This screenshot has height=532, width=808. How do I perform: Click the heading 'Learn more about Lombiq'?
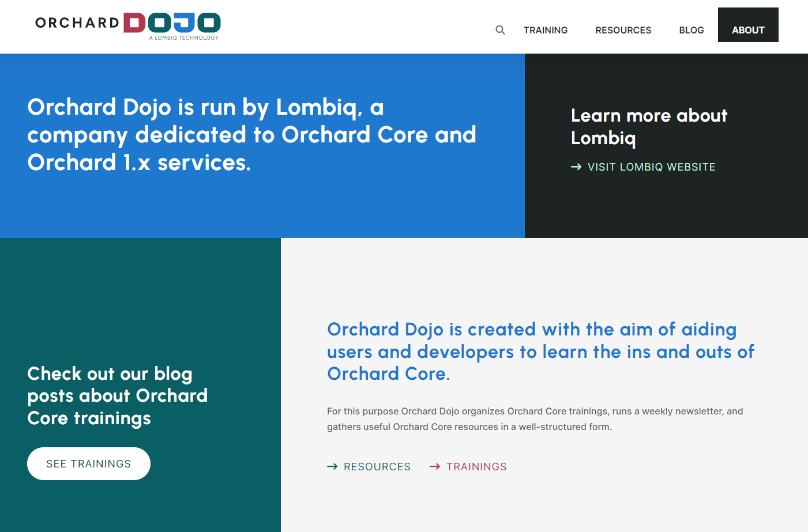tap(649, 127)
